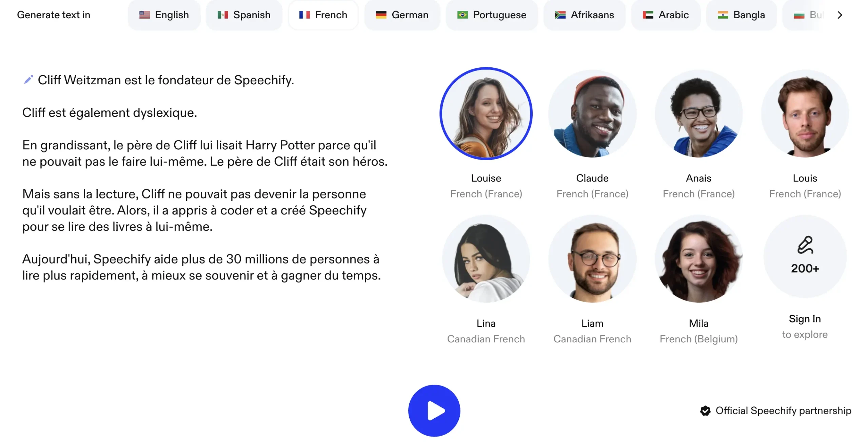Select the German language tab
Viewport: 868px width, 442px height.
402,15
